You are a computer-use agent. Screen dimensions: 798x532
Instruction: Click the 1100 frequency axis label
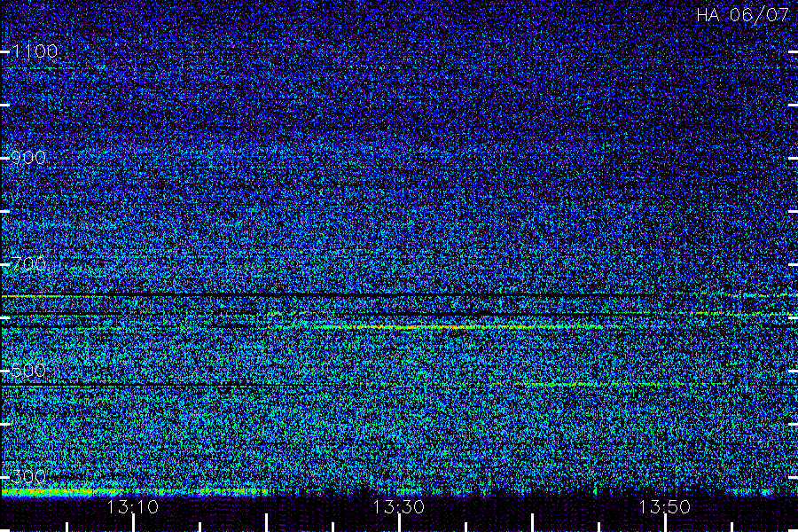point(35,51)
